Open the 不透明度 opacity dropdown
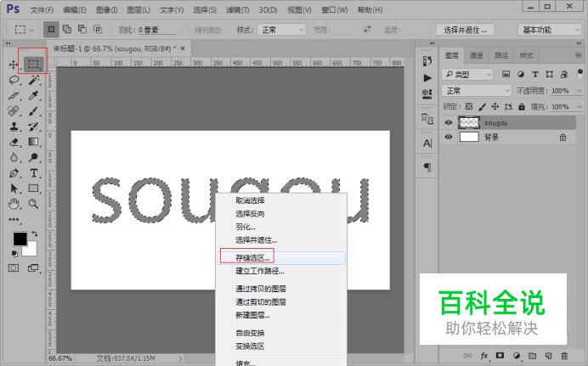 (x=580, y=91)
